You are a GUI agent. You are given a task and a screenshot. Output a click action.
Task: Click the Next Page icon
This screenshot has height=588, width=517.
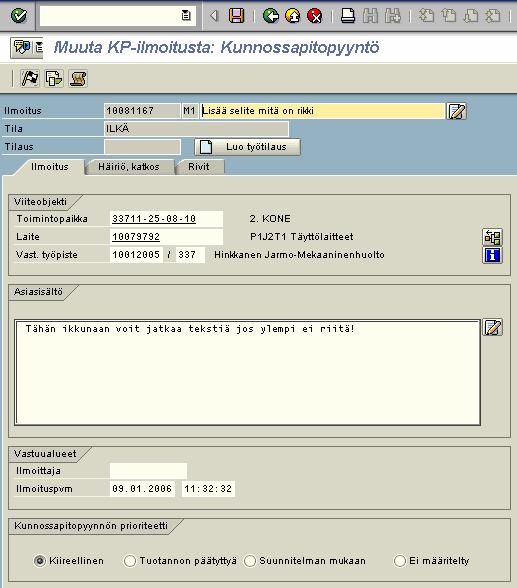471,16
